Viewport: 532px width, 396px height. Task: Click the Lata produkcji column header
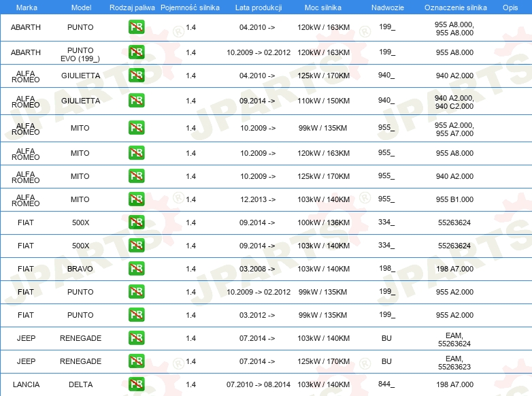pyautogui.click(x=259, y=7)
